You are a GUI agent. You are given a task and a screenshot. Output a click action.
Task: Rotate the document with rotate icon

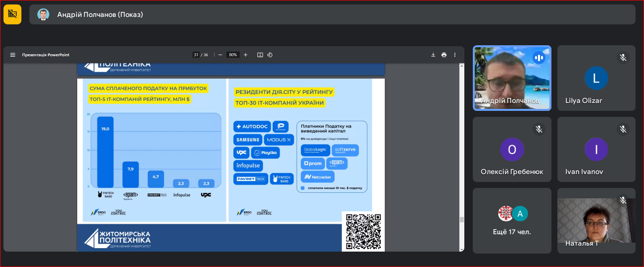[x=270, y=55]
